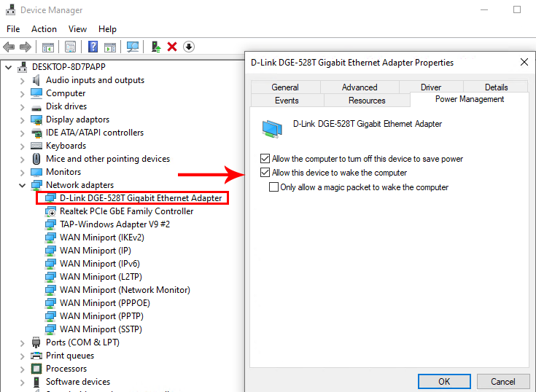Click the Disk drives icon
536x392 pixels.
coord(36,108)
